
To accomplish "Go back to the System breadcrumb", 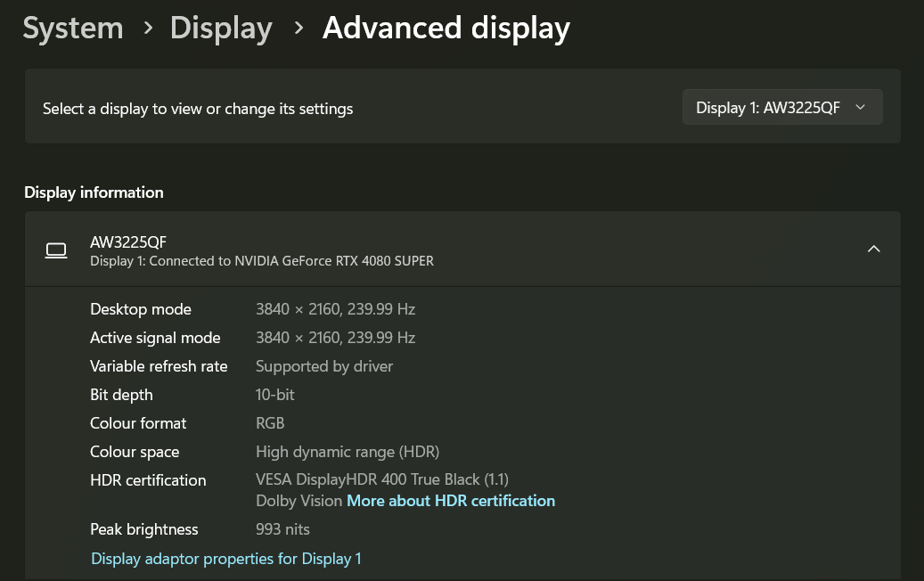I will [73, 29].
